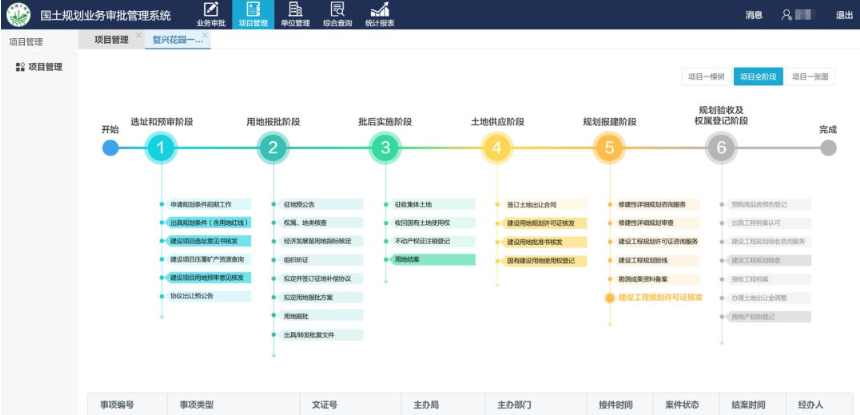Viewport: 860px width, 415px height.
Task: Close the 复兴花园 tab with its X
Action: 205,35
